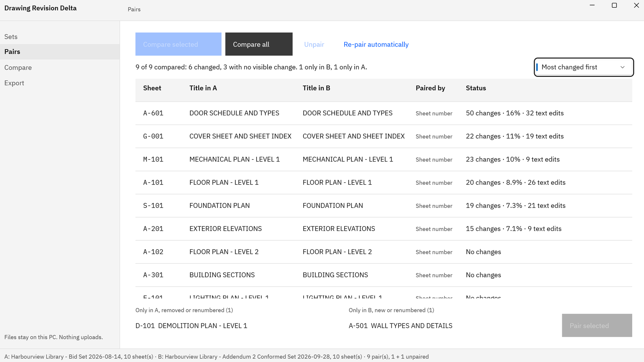Viewport: 644px width, 362px height.
Task: Select the Pairs sidebar item
Action: (x=60, y=52)
